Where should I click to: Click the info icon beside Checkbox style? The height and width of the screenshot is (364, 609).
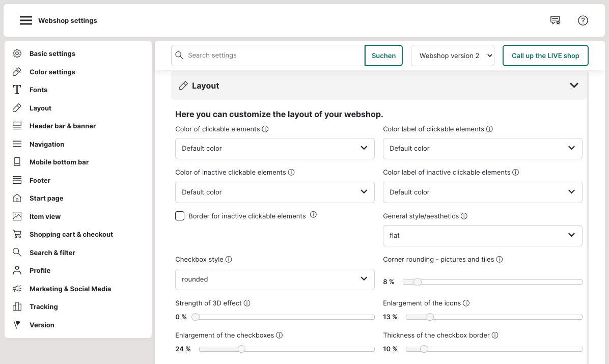click(x=229, y=260)
